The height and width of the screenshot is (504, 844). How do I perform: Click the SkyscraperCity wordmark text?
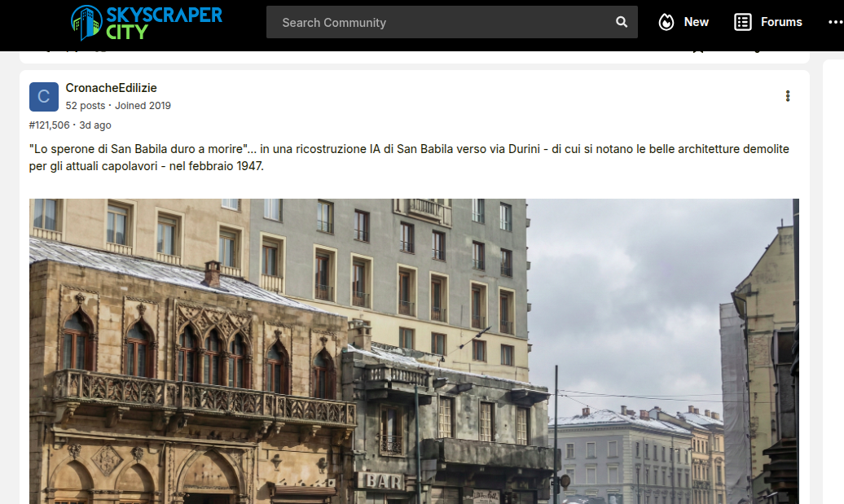163,22
